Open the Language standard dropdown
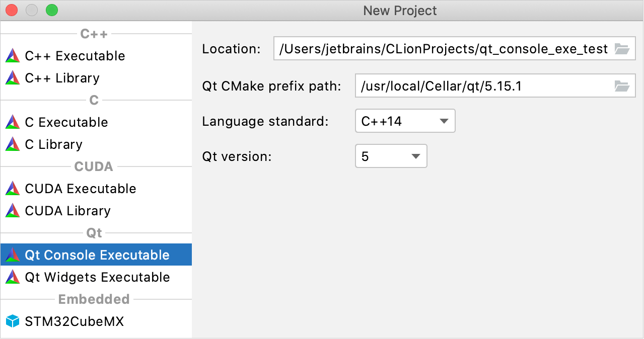The height and width of the screenshot is (339, 644). coord(443,121)
